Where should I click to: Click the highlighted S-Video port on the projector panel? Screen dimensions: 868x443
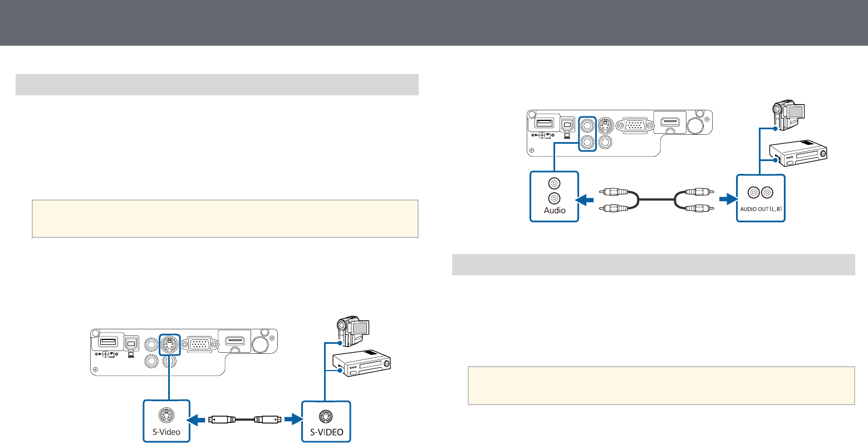[x=169, y=344]
